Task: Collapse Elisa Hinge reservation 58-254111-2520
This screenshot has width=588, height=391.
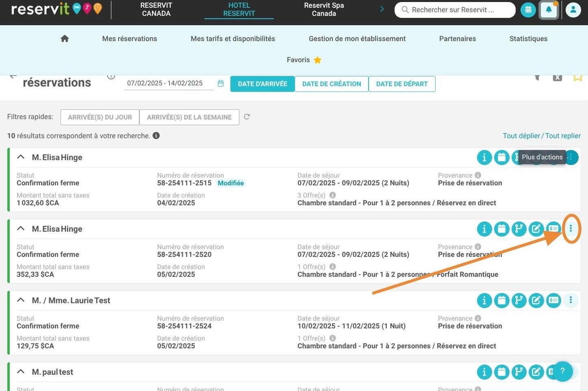Action: [x=21, y=228]
